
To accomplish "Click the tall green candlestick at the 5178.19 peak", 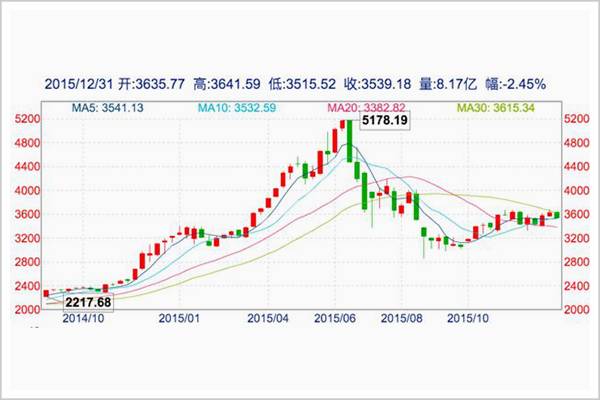I will tap(349, 140).
